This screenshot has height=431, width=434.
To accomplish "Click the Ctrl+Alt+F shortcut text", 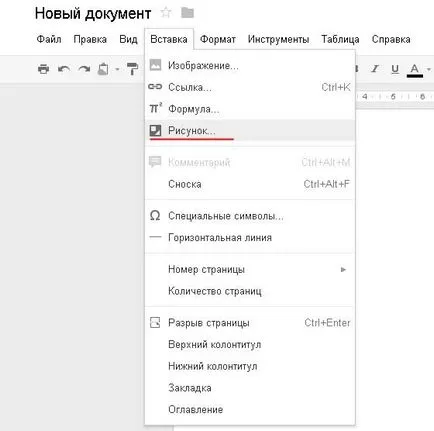I will point(327,184).
